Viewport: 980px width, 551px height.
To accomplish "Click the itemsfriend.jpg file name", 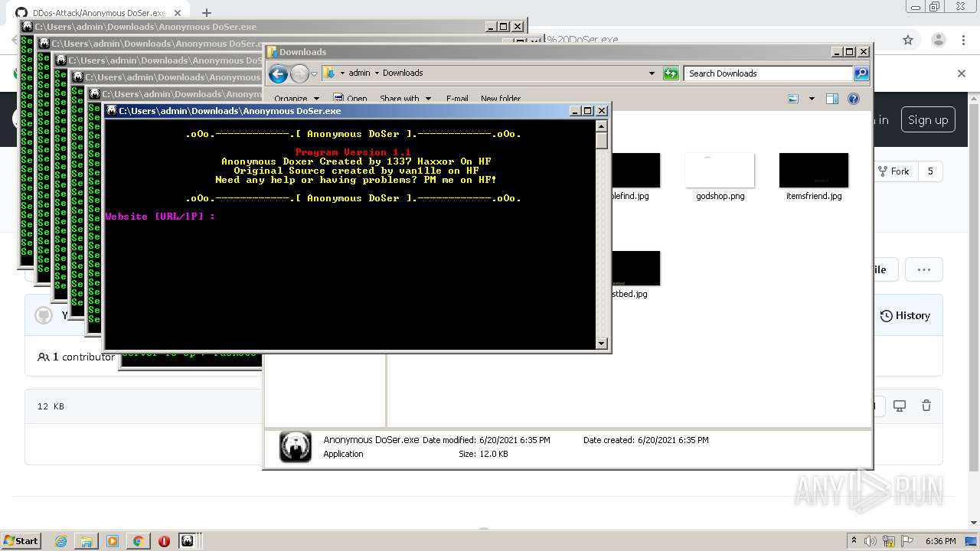I will point(814,196).
